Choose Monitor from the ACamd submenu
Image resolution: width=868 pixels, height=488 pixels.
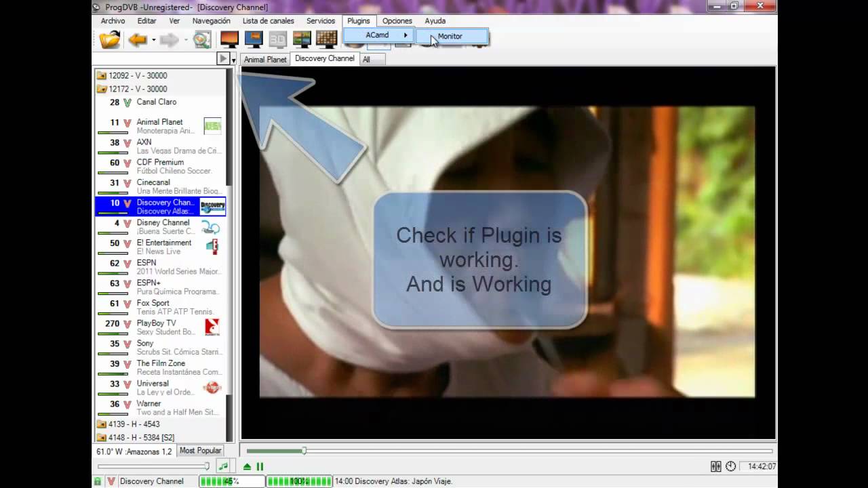(450, 36)
